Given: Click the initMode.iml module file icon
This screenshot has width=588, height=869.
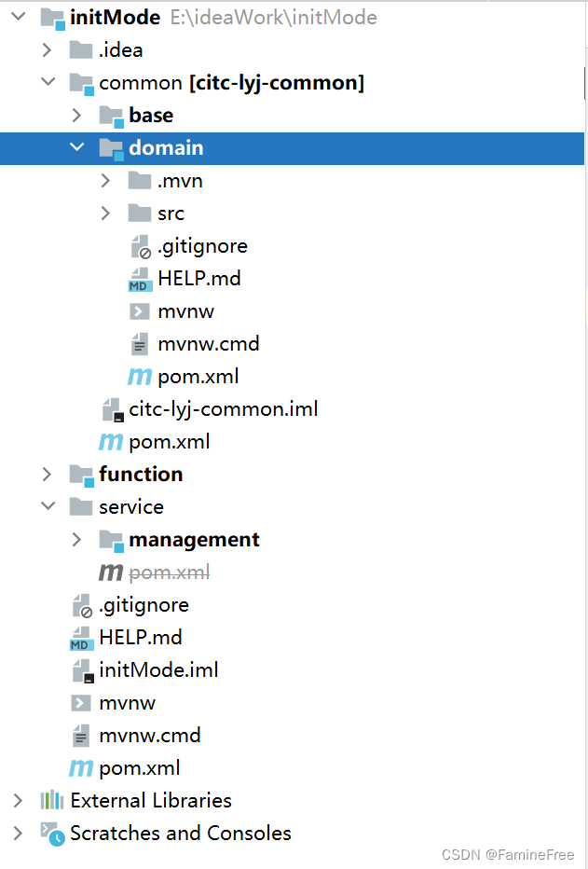Looking at the screenshot, I should [81, 669].
